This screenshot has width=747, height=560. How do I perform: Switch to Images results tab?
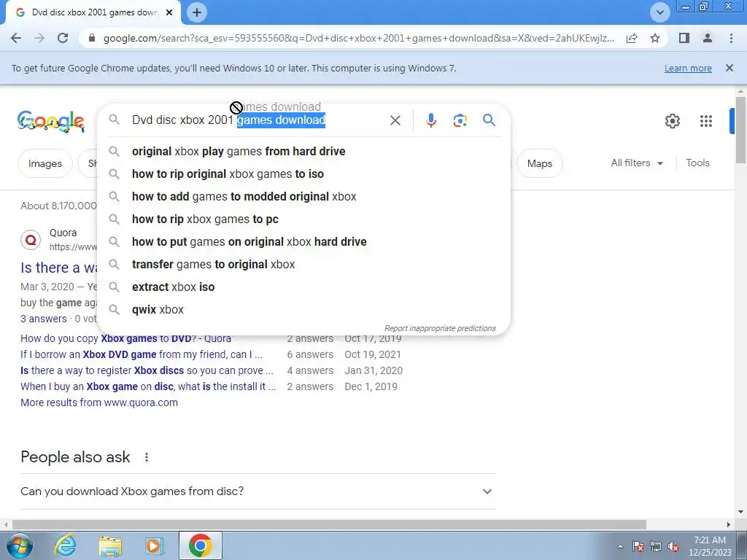point(44,163)
